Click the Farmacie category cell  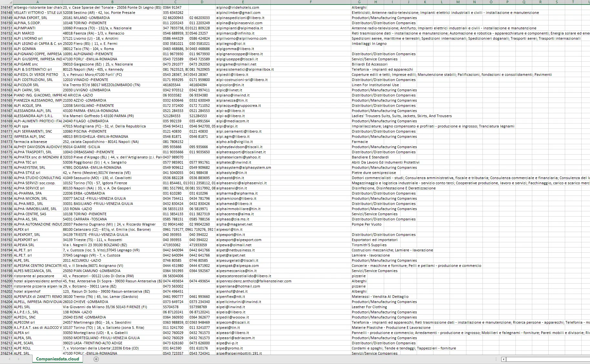pos(360,142)
